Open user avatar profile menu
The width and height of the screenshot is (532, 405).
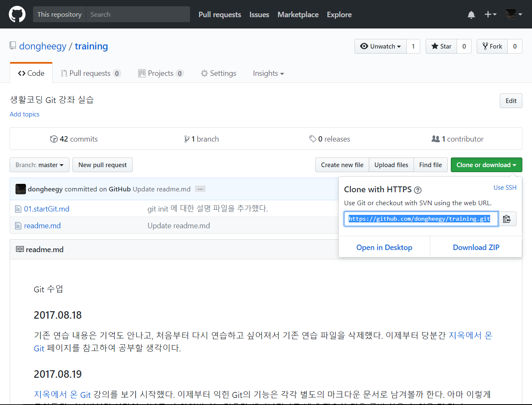pos(514,14)
